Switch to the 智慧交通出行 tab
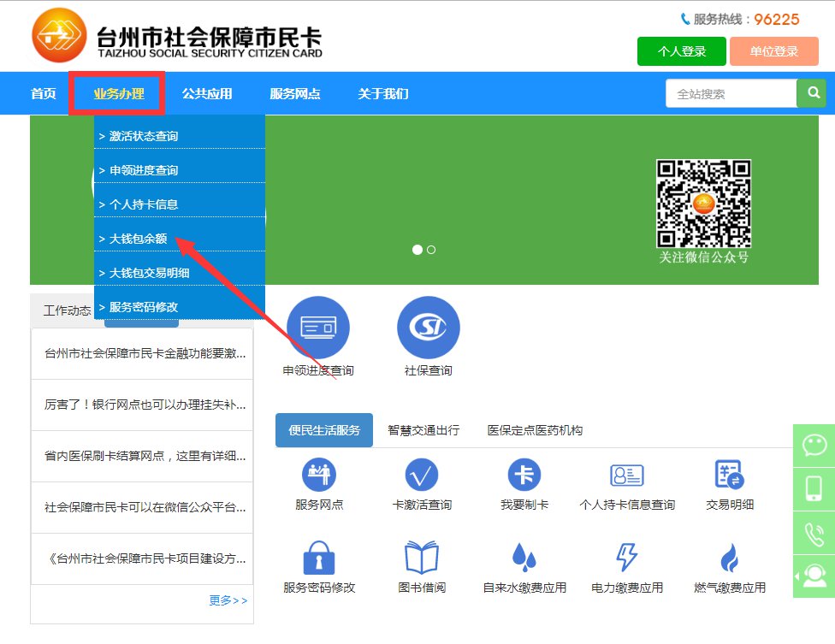 coord(423,430)
